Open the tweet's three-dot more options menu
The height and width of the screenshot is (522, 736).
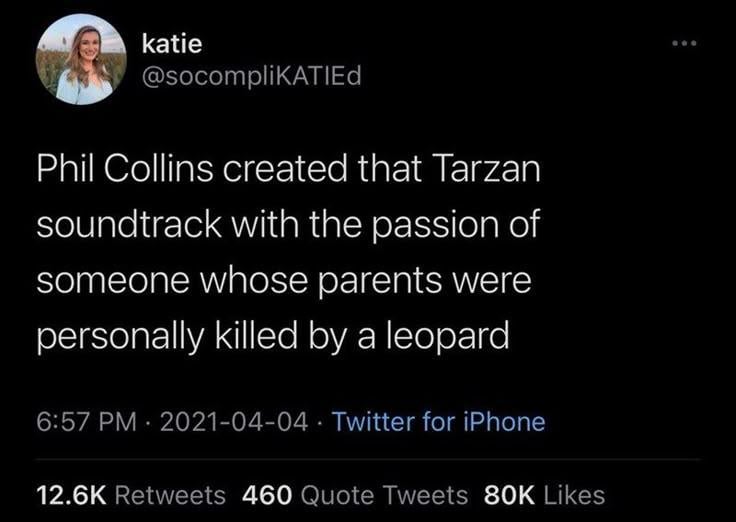683,43
